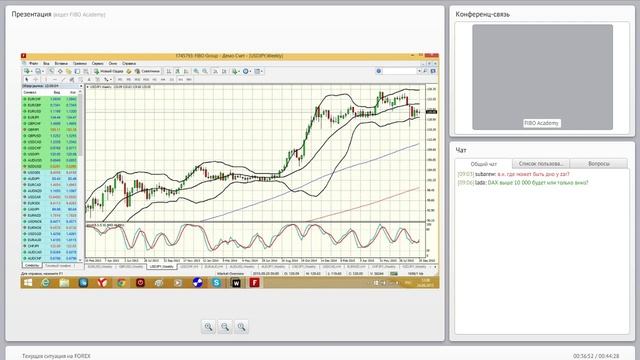Viewport: 640px width, 360px height.
Task: Select the Vertical Line drawing tool
Action: click(x=45, y=79)
